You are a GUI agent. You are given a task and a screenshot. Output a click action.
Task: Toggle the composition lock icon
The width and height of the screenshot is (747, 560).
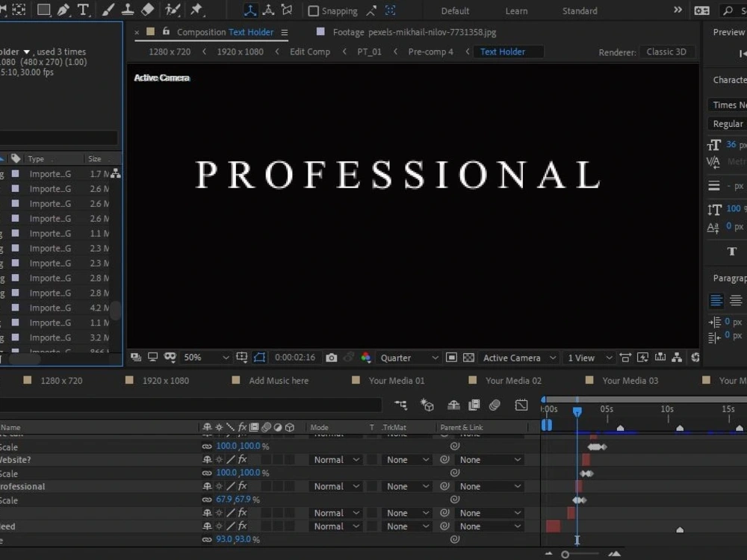[x=166, y=31]
